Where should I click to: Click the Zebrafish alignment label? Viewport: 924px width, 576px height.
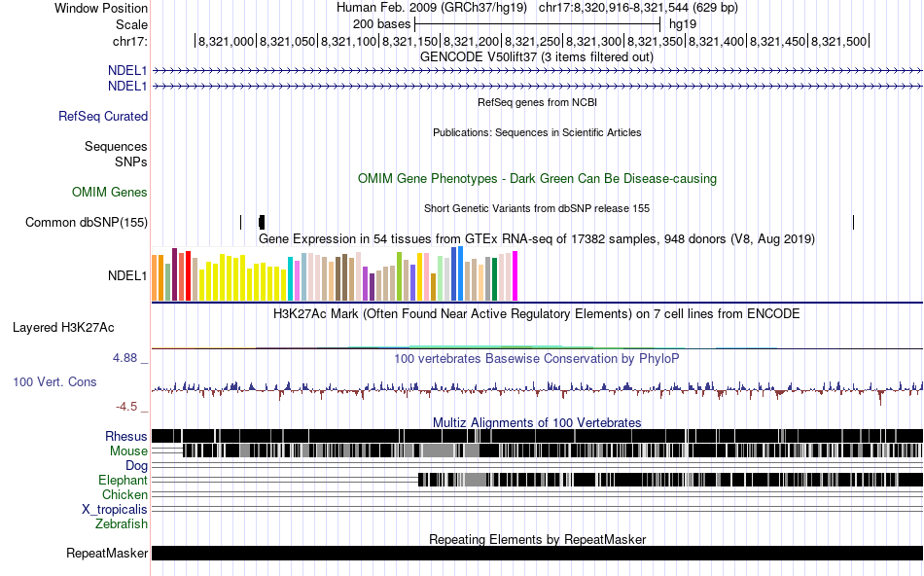coord(122,523)
